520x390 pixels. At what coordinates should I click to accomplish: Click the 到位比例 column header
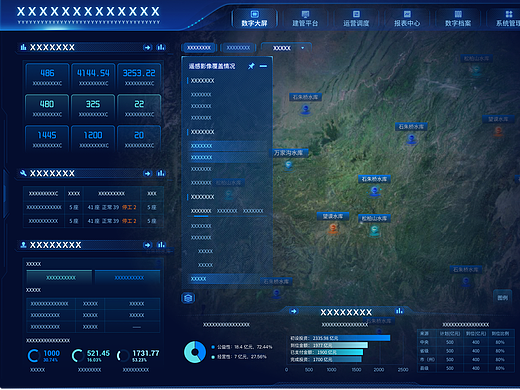501,333
